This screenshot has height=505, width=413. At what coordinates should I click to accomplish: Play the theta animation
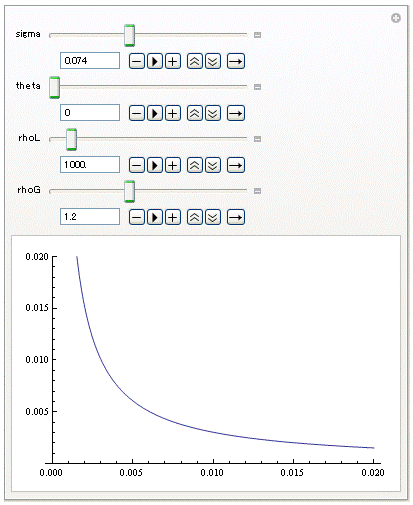[155, 113]
